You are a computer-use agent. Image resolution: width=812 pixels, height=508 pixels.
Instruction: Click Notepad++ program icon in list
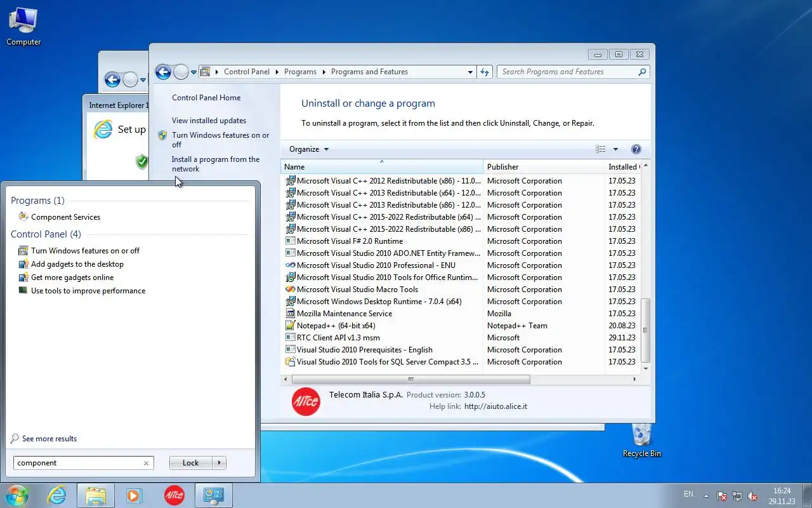pyautogui.click(x=291, y=325)
